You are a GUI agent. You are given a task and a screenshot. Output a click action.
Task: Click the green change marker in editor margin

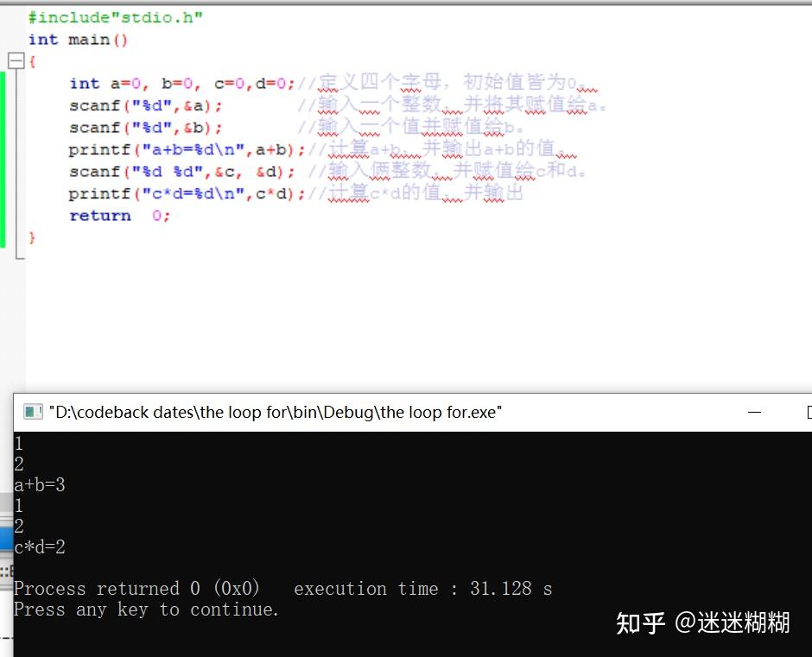click(x=3, y=155)
